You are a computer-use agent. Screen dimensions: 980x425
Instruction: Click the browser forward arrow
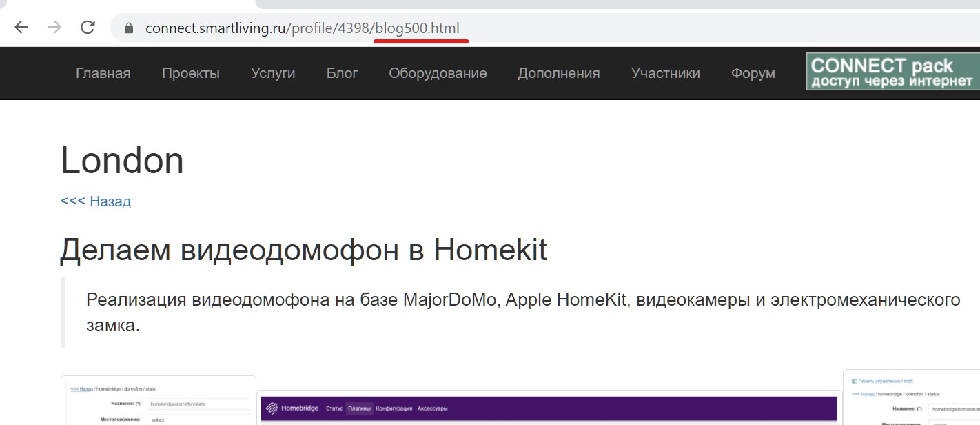pyautogui.click(x=54, y=28)
